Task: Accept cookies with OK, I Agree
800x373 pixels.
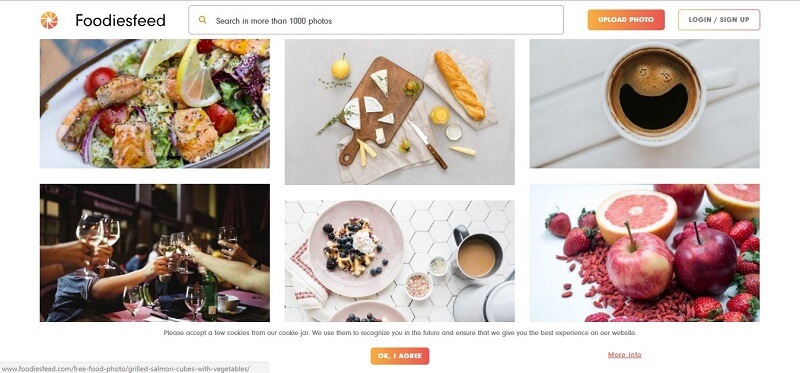Action: pyautogui.click(x=400, y=356)
